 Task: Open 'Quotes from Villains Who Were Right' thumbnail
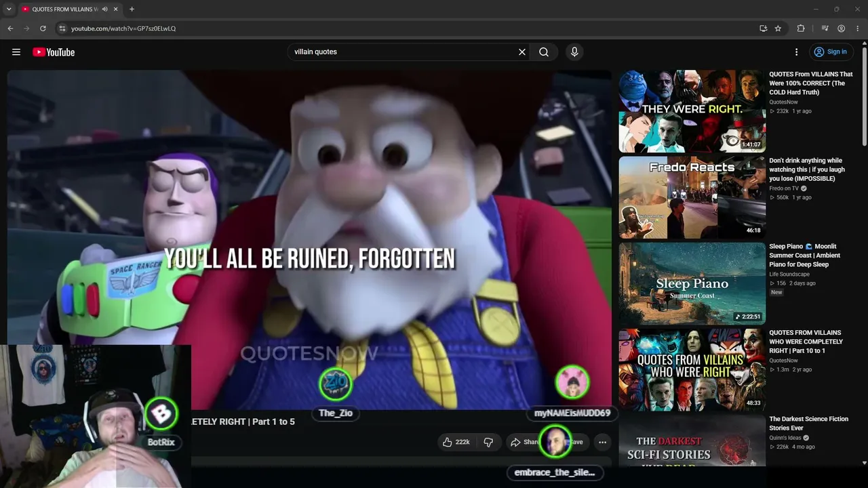click(692, 369)
